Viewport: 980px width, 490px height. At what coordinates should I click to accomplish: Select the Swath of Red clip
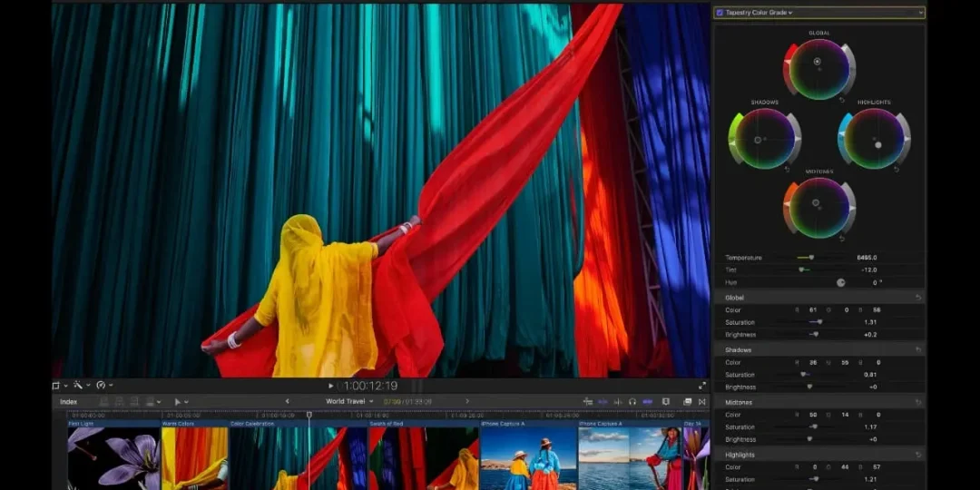pos(424,455)
